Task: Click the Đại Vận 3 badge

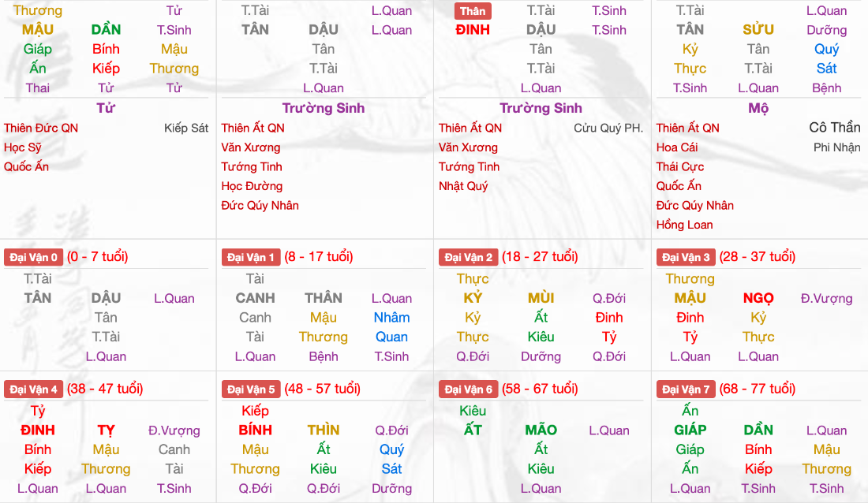Action: click(687, 257)
